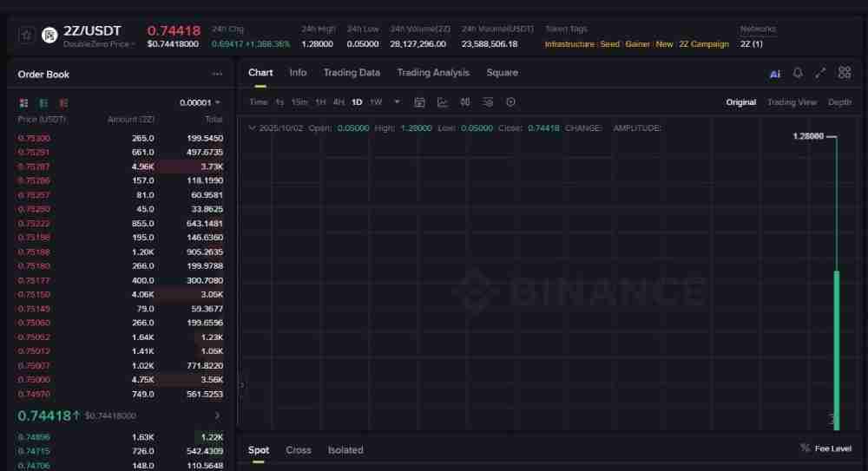Viewport: 868px width, 471px height.
Task: Expand more time intervals dropdown arrow
Action: click(x=398, y=102)
